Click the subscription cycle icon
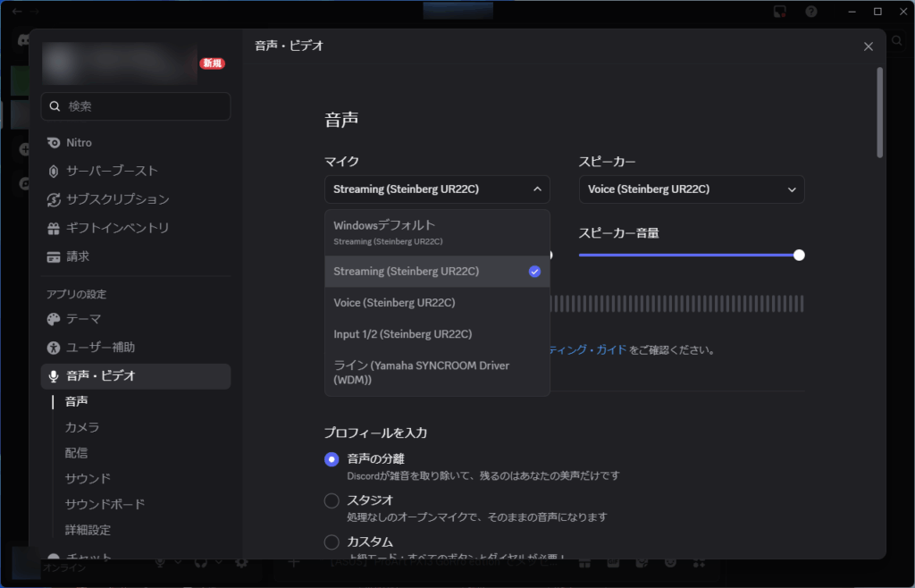The image size is (915, 588). point(54,199)
